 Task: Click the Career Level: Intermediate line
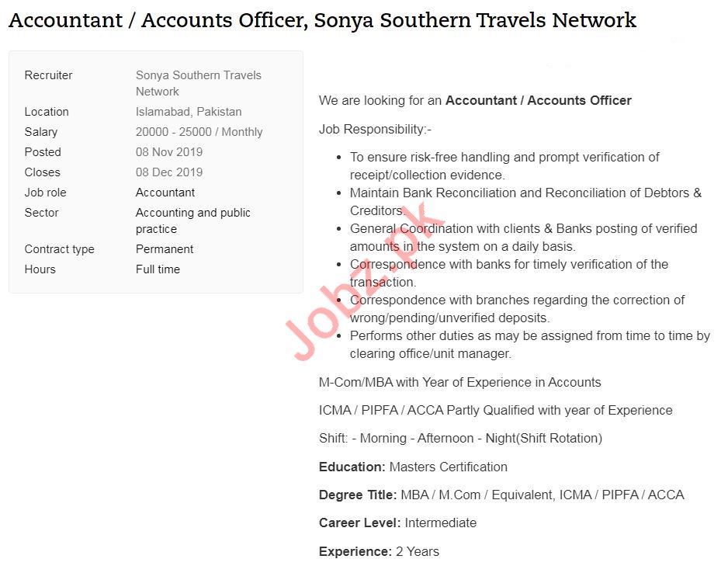pos(397,523)
